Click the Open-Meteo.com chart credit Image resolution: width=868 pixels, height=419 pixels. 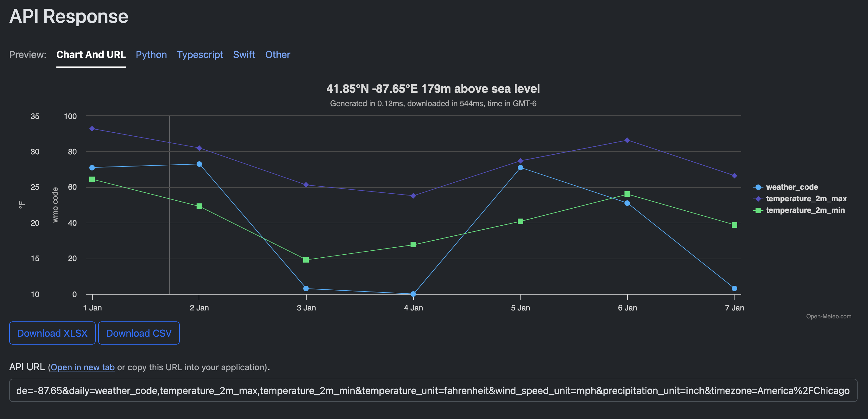coord(828,316)
